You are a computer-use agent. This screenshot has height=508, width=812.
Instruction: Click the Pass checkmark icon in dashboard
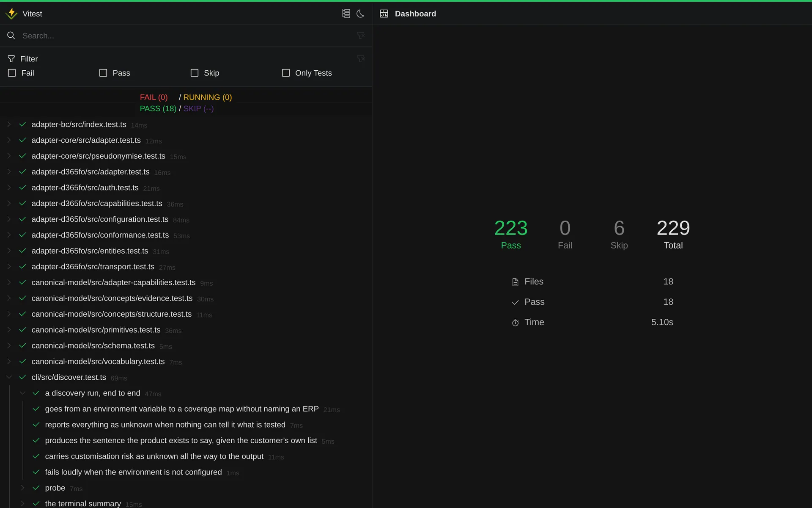pyautogui.click(x=515, y=302)
